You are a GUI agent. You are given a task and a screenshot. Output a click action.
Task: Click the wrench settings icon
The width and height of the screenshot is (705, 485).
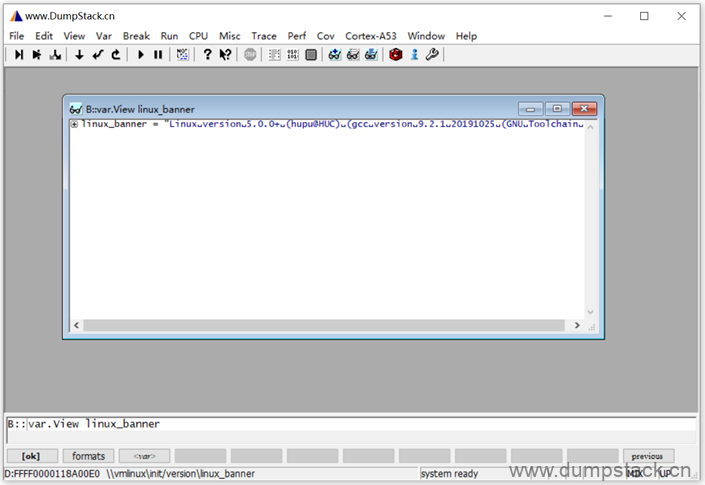pos(432,55)
